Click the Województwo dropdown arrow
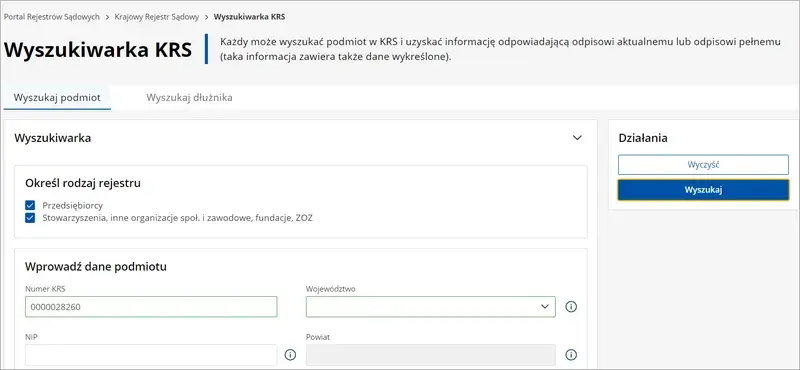This screenshot has height=370, width=800. [544, 307]
